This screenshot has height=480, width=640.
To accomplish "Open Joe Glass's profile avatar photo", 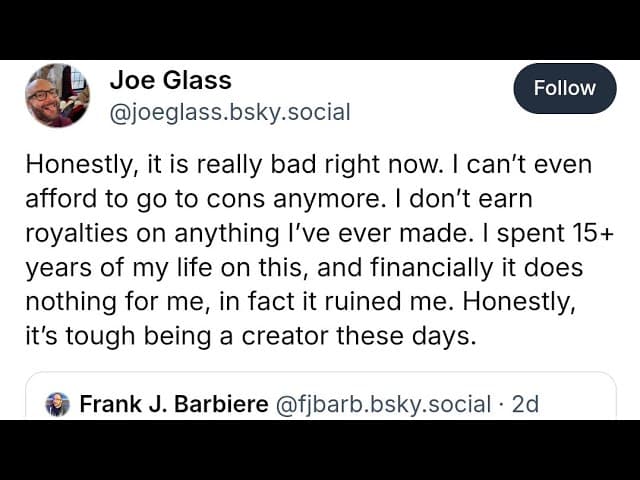I will tap(57, 96).
